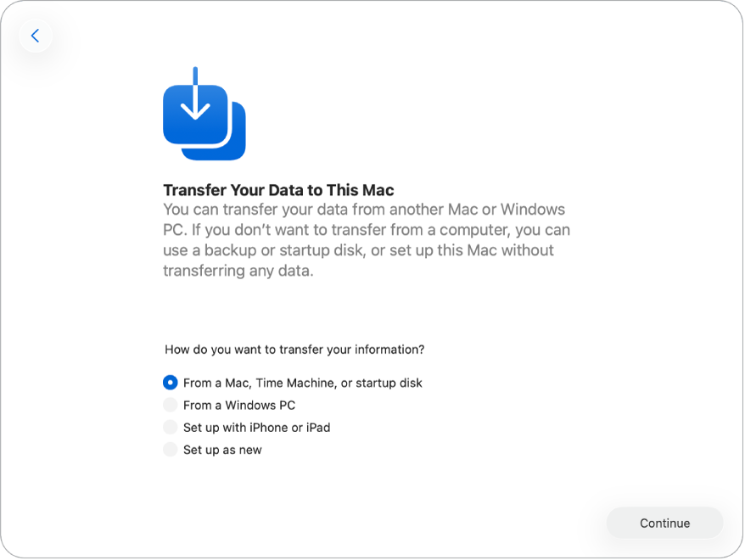Click Continue to proceed with transfer
This screenshot has height=560, width=745.
(664, 523)
